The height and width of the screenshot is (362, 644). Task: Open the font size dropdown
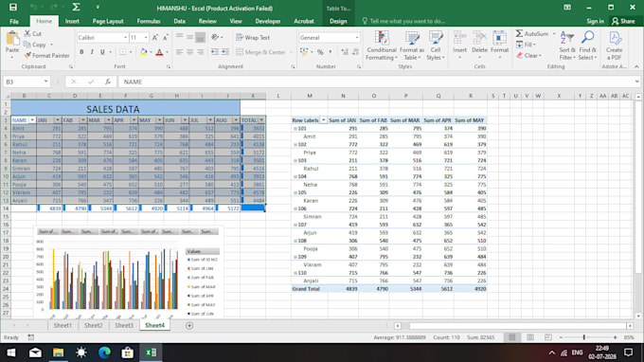pyautogui.click(x=146, y=38)
